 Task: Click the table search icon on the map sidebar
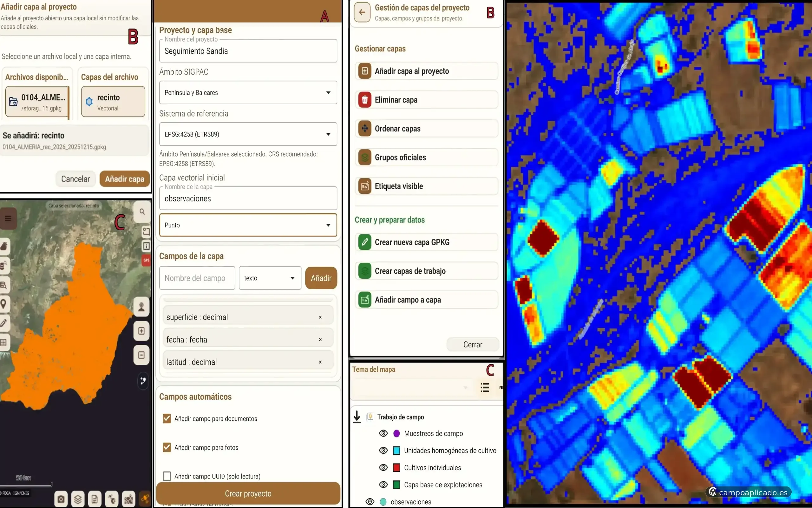[4, 285]
